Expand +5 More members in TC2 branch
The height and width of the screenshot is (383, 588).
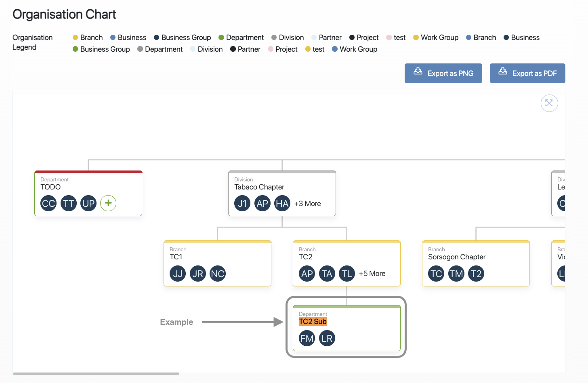click(x=372, y=274)
